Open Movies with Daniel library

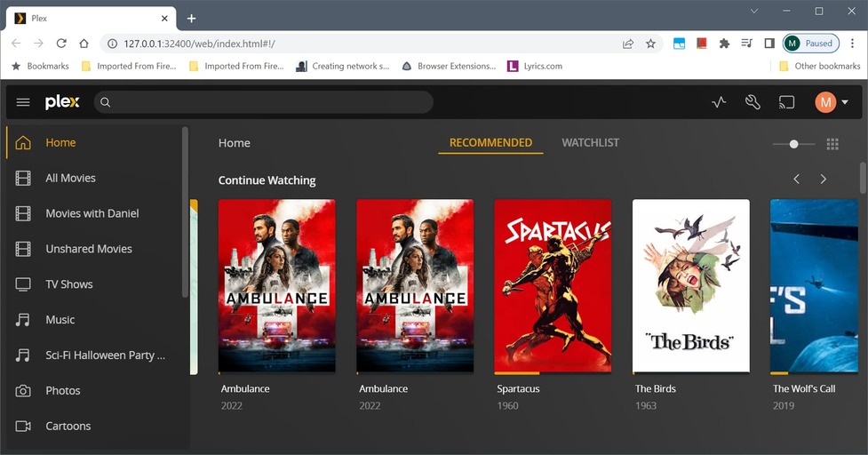[x=94, y=213]
